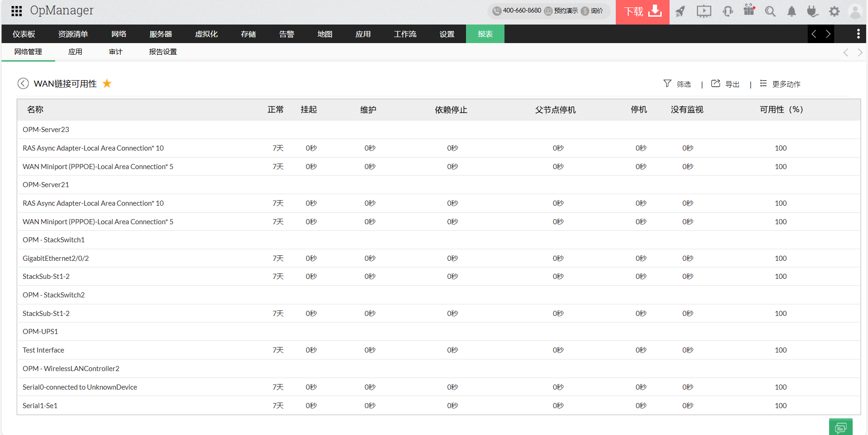Click the 筛选 filter text button
Screen dimensions: 868x435
(x=683, y=84)
